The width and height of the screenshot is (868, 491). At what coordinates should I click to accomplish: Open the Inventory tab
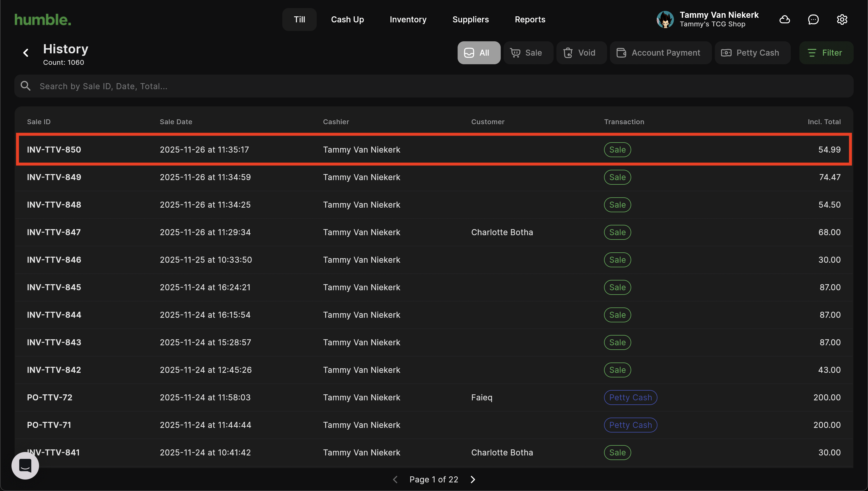point(408,20)
